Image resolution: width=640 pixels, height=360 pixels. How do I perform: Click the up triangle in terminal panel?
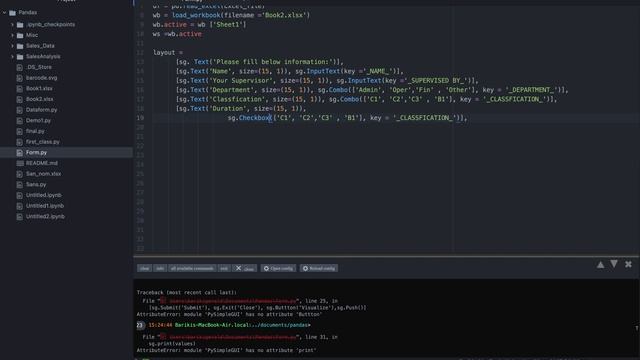(x=600, y=265)
